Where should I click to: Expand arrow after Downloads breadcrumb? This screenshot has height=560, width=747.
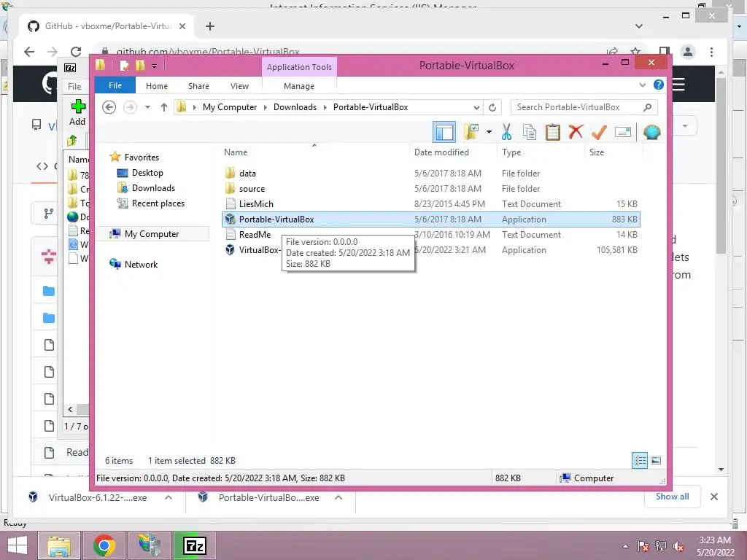[325, 107]
